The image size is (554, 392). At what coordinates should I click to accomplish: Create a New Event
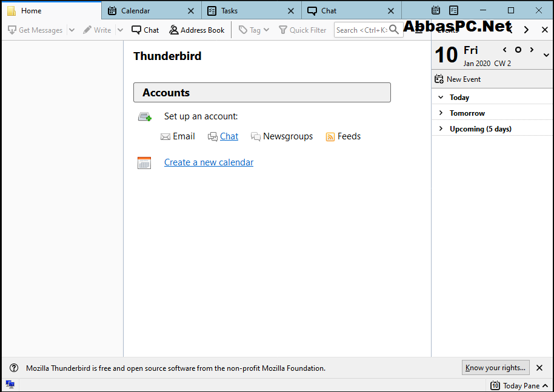tap(458, 79)
